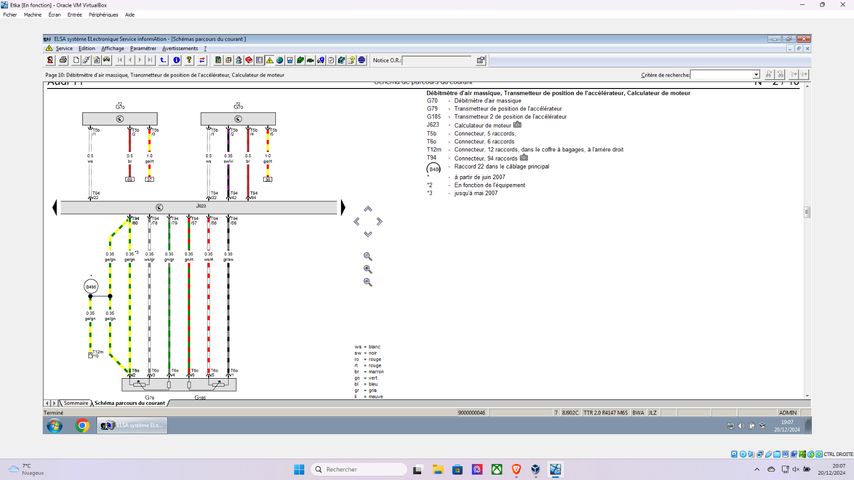Click inside the Notice O.R. input field
Screen dimensions: 854x480
coord(437,60)
